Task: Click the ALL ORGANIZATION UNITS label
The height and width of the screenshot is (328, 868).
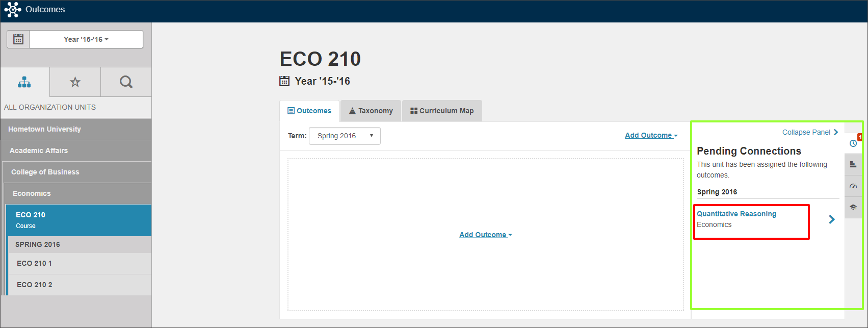Action: pyautogui.click(x=50, y=107)
